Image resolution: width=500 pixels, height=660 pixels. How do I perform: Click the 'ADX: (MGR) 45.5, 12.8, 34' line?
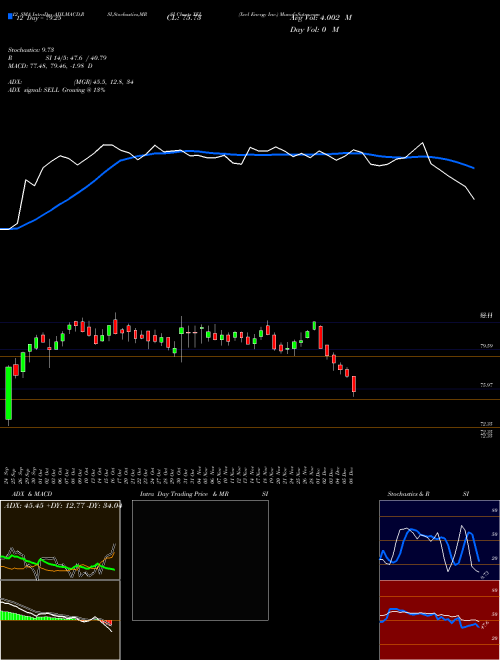click(71, 82)
